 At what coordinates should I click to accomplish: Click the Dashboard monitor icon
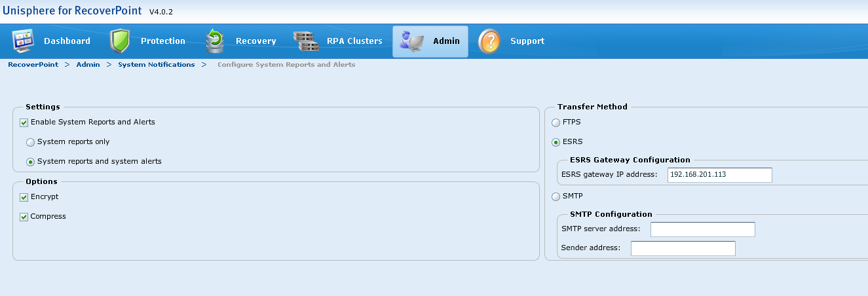(23, 41)
